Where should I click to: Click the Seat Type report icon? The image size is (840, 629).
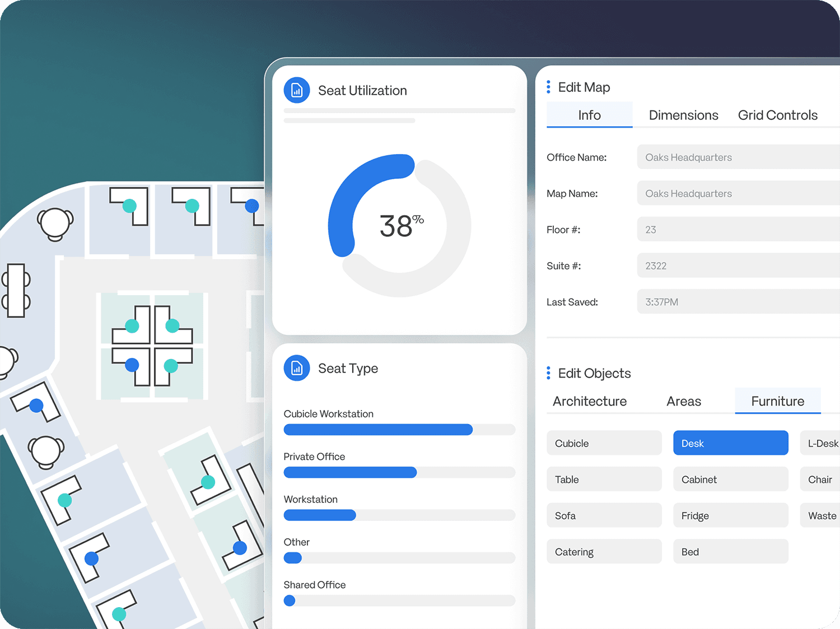[297, 368]
